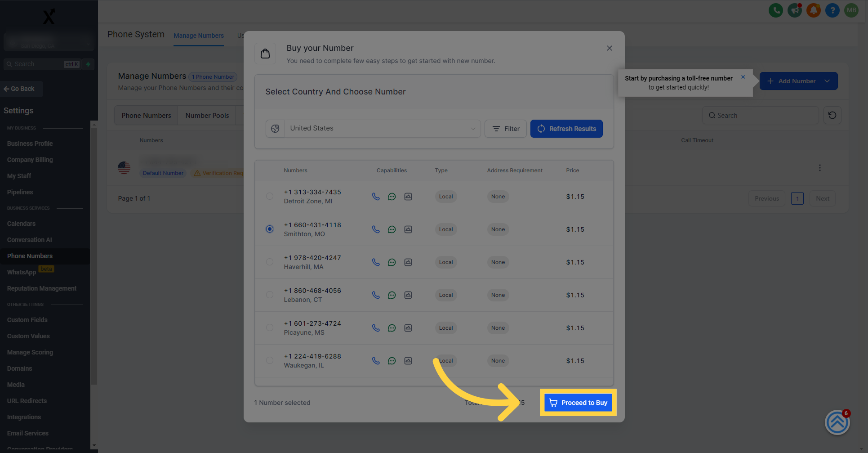This screenshot has height=453, width=868.
Task: Open the MB user avatar menu
Action: pos(851,10)
